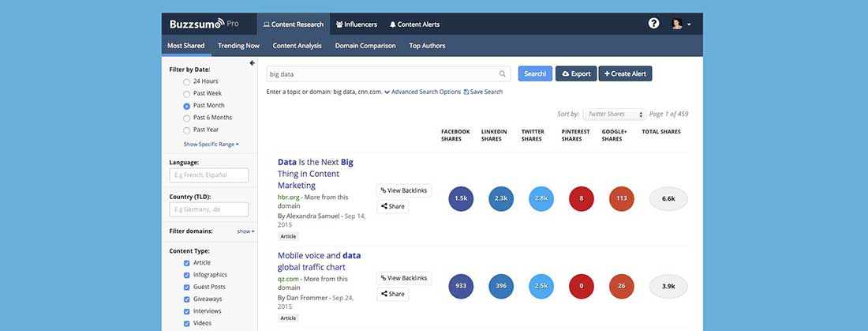Share the hbr.org article
This screenshot has width=868, height=331.
click(x=392, y=206)
